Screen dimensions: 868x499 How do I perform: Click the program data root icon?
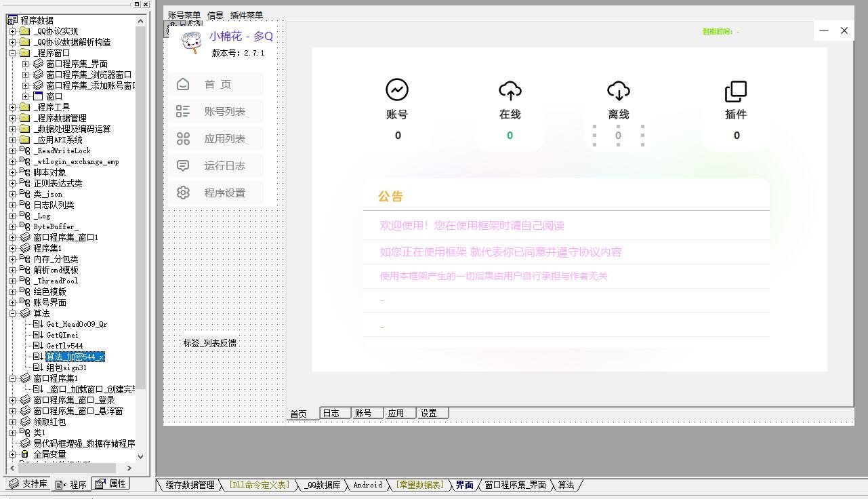coord(12,20)
